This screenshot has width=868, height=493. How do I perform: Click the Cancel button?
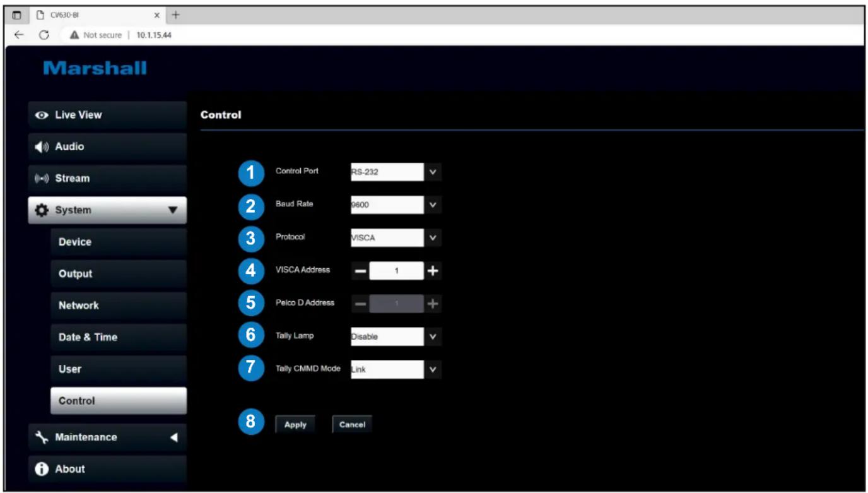point(352,425)
